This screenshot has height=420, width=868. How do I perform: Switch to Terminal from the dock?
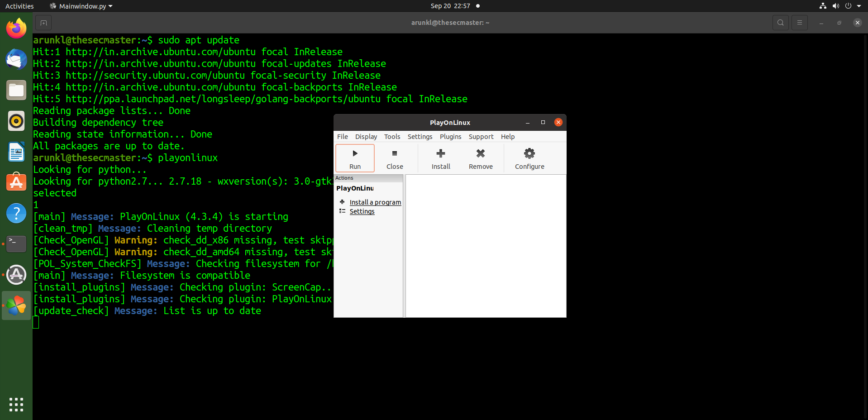pos(16,244)
